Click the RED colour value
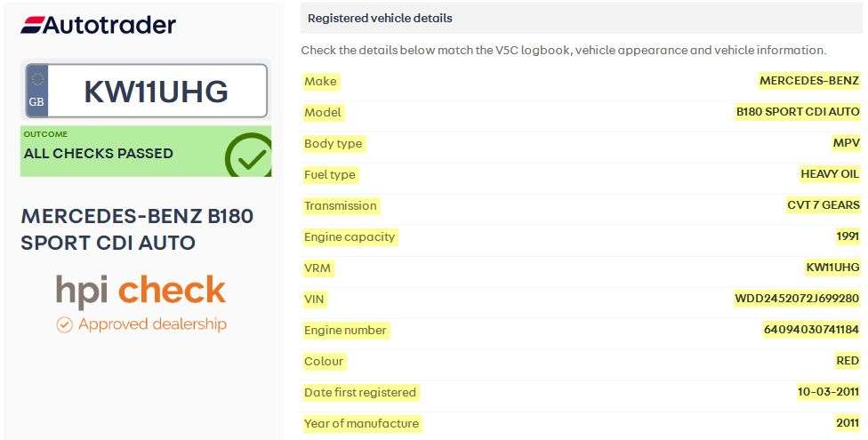The width and height of the screenshot is (868, 440). click(x=848, y=361)
